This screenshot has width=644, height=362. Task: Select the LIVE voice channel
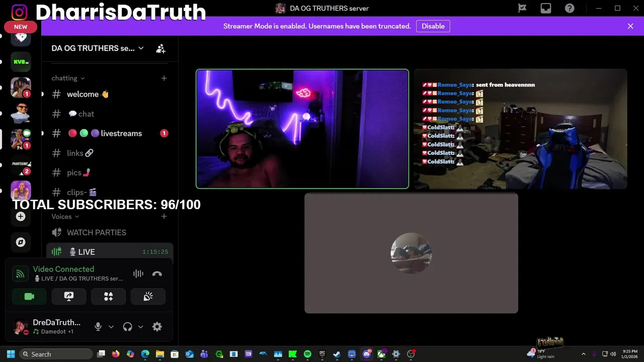110,252
